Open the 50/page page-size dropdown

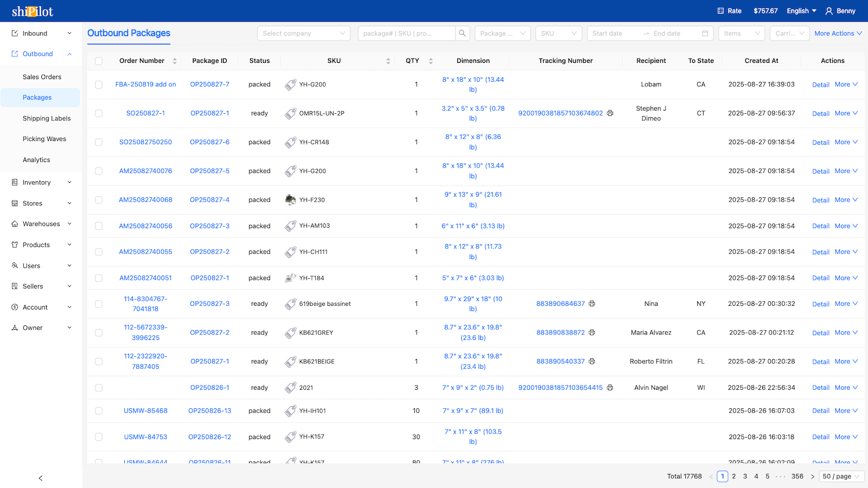click(x=841, y=476)
